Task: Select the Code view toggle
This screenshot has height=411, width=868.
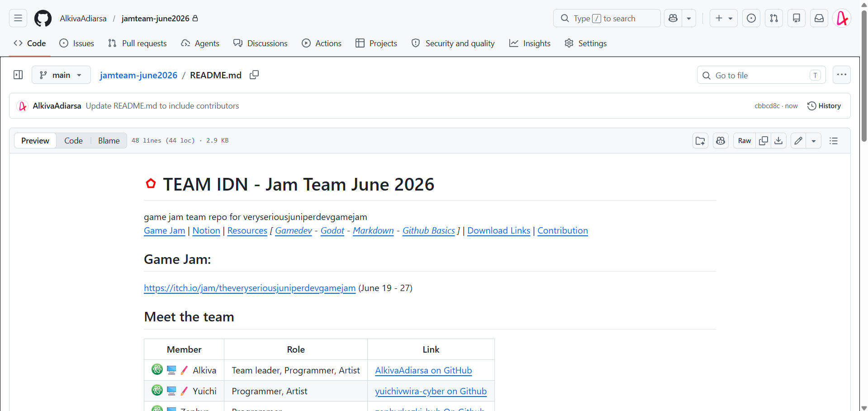Action: point(73,141)
